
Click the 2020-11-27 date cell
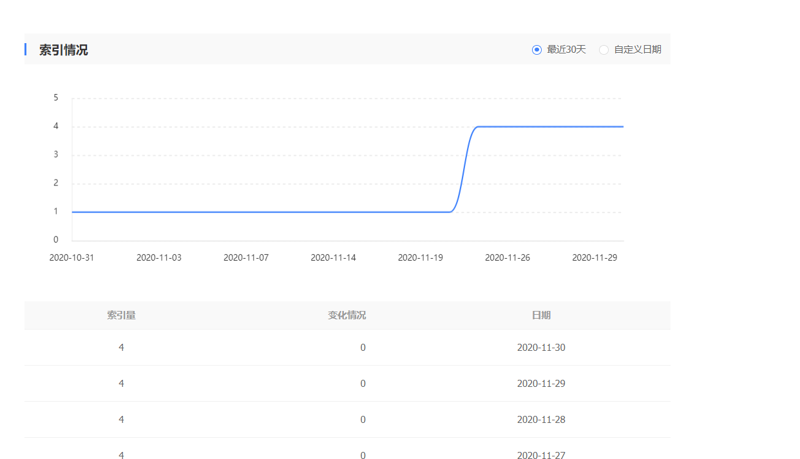[x=541, y=455]
